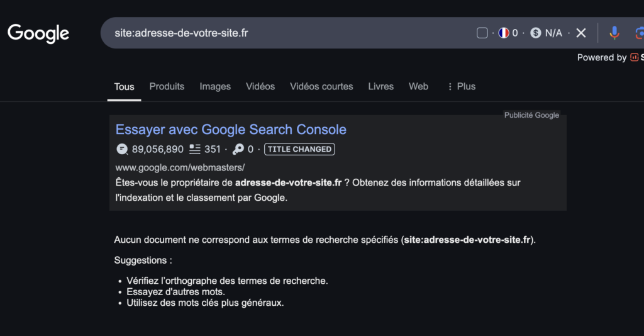This screenshot has height=336, width=644.
Task: Click the word count icon beside 351
Action: click(x=195, y=149)
